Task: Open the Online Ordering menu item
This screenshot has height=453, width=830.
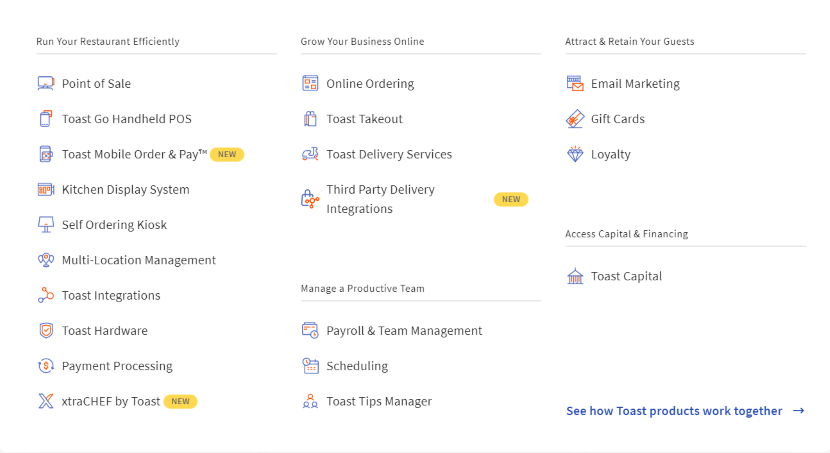Action: [x=369, y=84]
